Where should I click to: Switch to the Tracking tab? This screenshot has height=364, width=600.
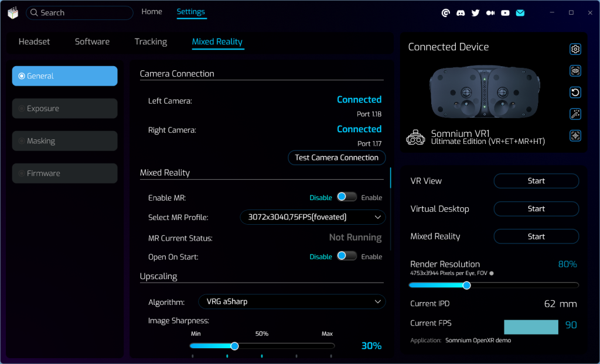[x=151, y=42]
